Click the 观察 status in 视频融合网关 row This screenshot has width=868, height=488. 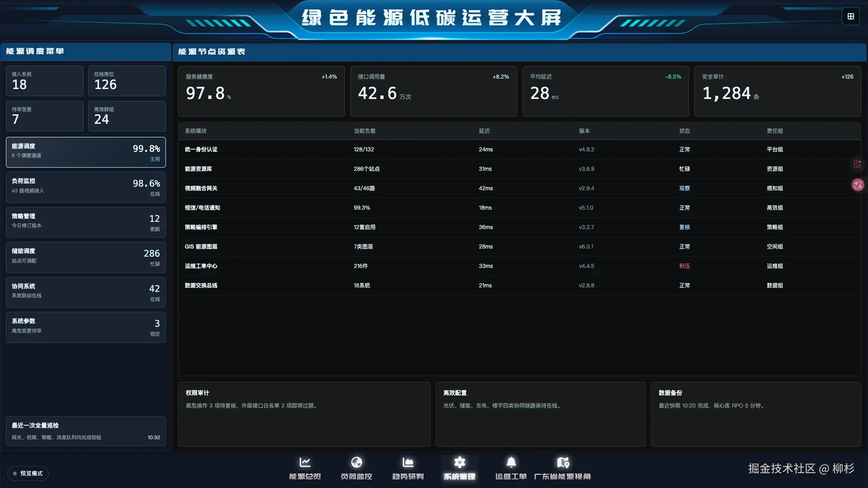click(685, 188)
